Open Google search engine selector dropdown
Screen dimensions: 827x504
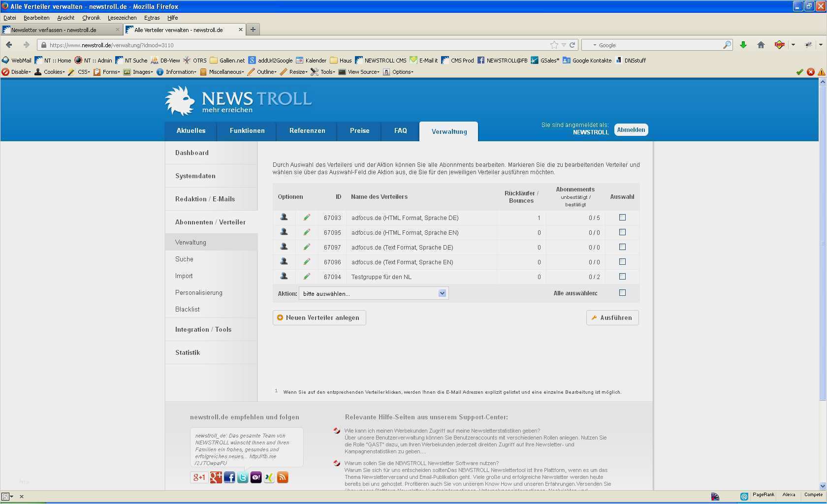[x=595, y=45]
